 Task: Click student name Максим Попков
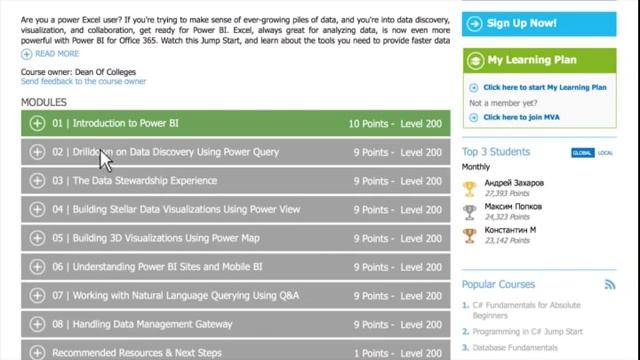(x=513, y=207)
